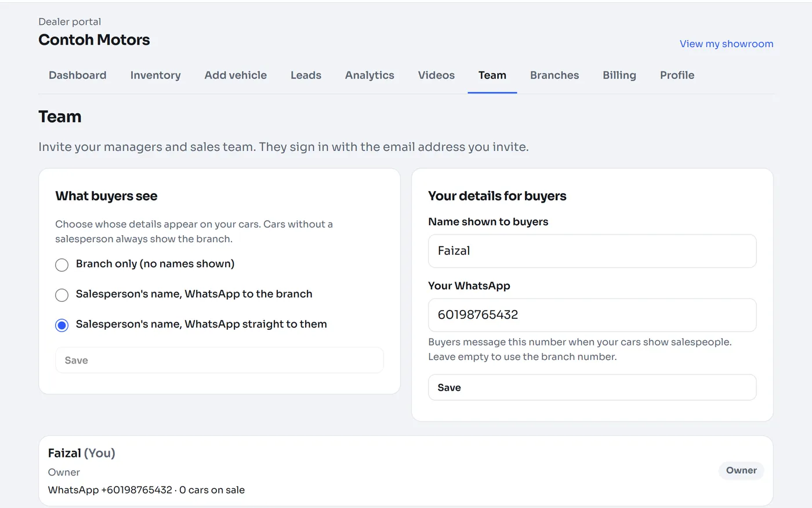Follow the View my showroom link

coord(726,44)
